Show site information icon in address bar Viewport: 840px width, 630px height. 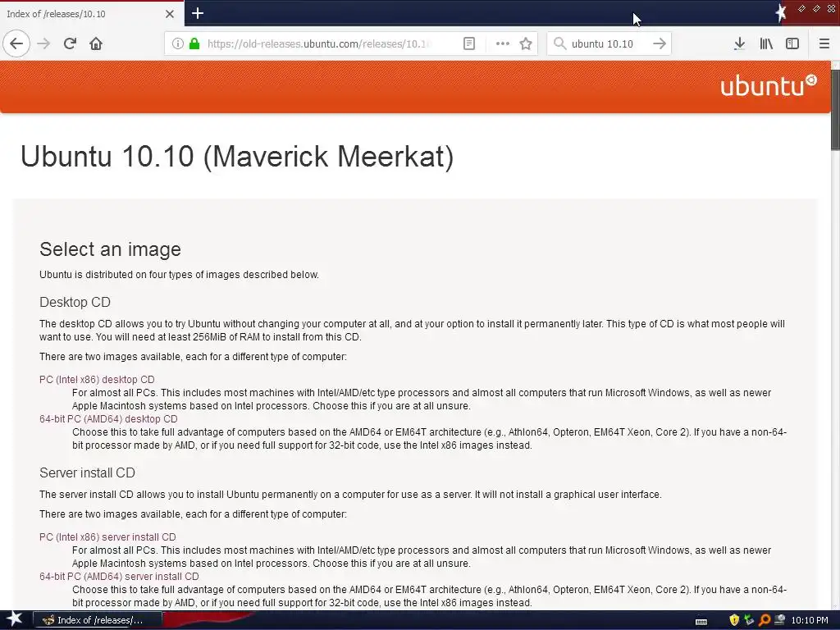pos(177,43)
